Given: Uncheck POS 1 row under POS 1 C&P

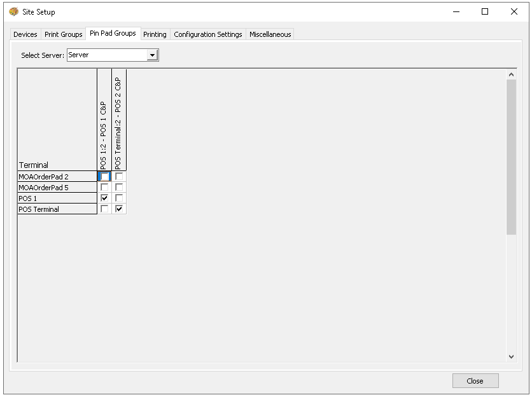Looking at the screenshot, I should 104,198.
